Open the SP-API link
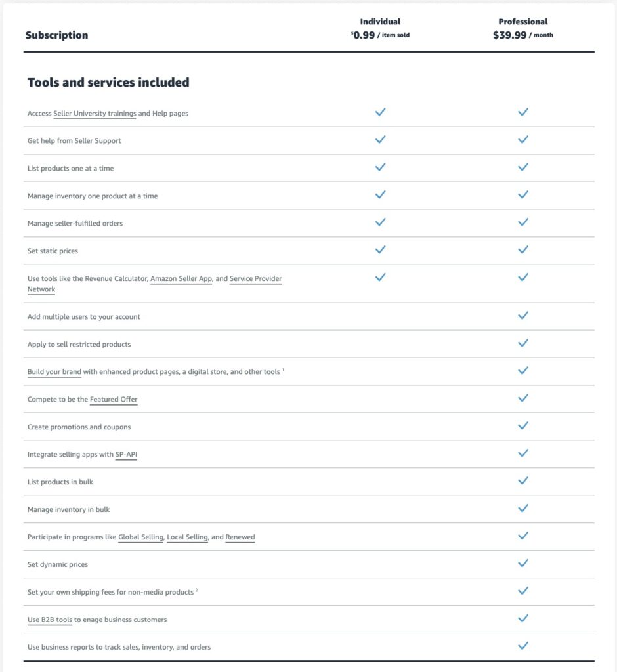This screenshot has height=672, width=617. 126,455
